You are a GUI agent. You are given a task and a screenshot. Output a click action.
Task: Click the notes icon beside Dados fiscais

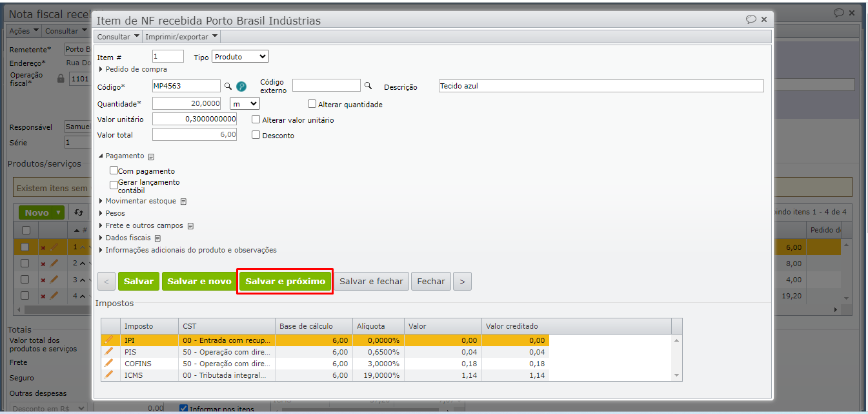(157, 238)
